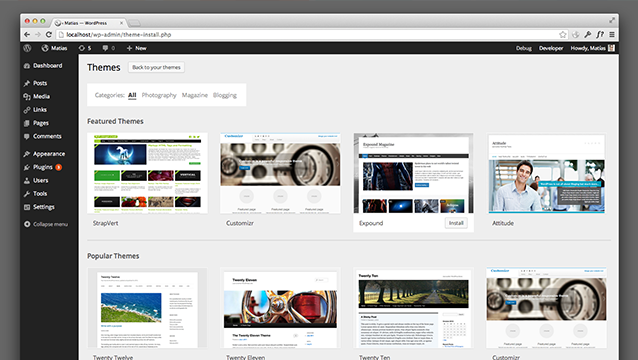
Task: Open the + New content menu
Action: (136, 48)
